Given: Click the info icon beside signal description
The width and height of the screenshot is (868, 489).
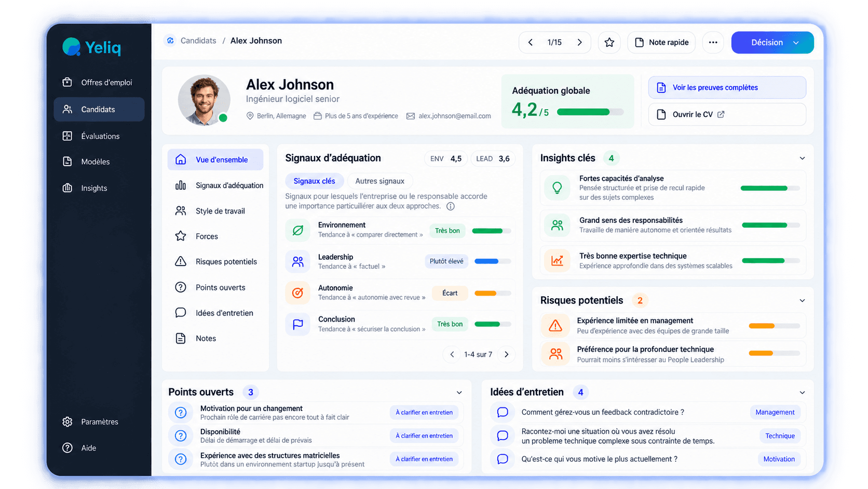Looking at the screenshot, I should tap(451, 206).
